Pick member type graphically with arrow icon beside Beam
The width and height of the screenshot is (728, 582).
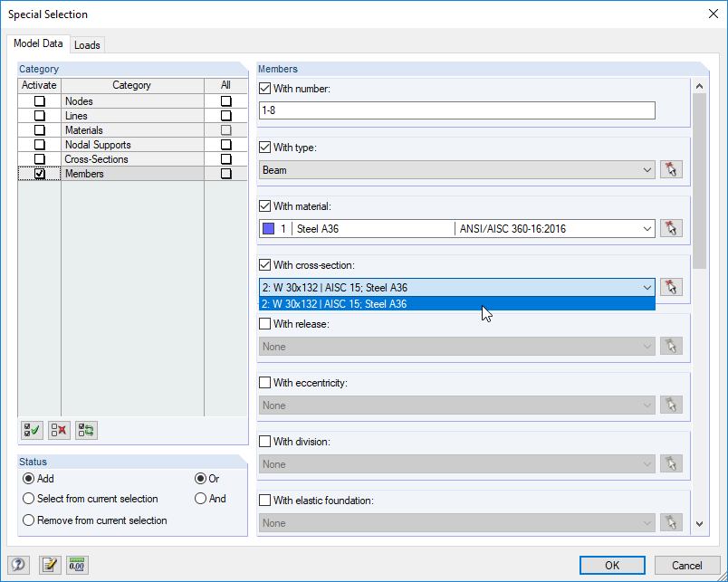coord(671,169)
